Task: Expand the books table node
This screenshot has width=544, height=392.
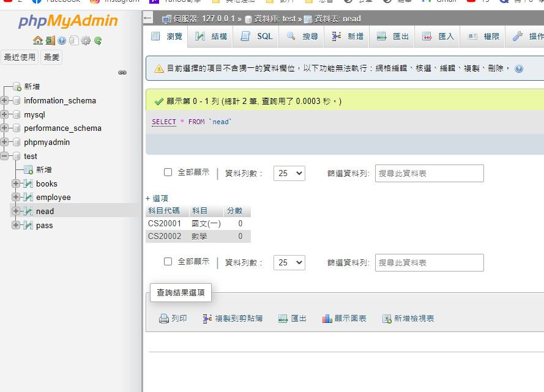Action: 16,183
